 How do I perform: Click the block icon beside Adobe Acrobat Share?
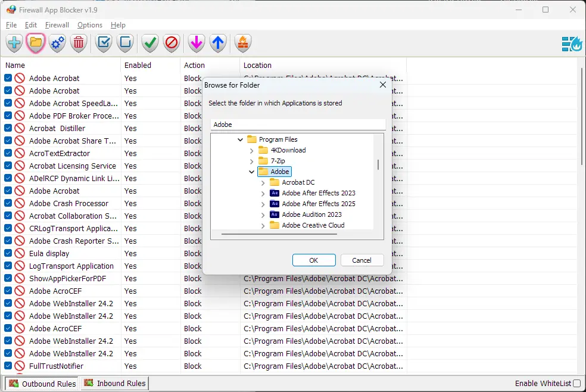coord(20,141)
